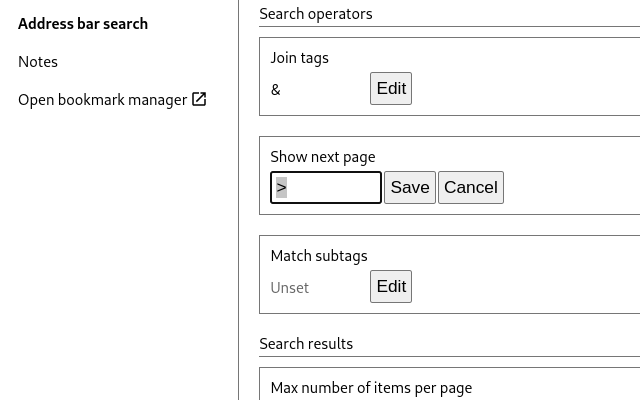Click the highlighted > character in the text box
Image resolution: width=640 pixels, height=400 pixels.
[x=282, y=188]
